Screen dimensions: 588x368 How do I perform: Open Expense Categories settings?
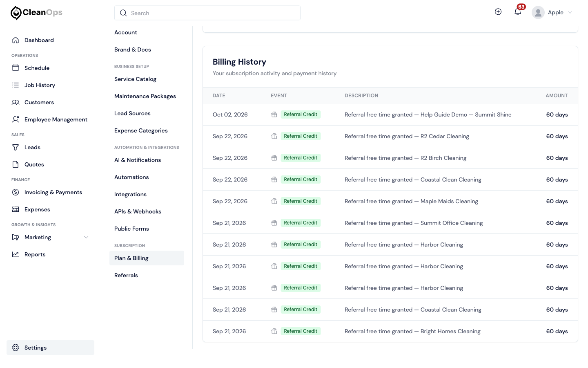tap(141, 130)
